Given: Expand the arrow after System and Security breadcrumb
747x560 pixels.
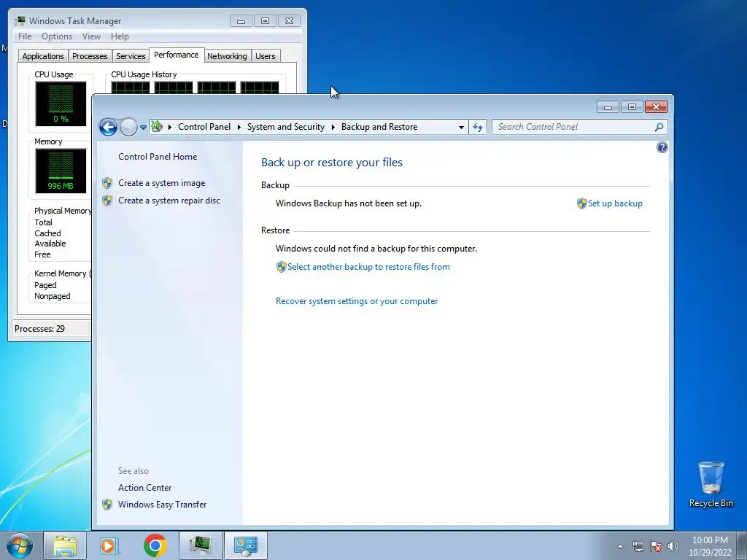Looking at the screenshot, I should pyautogui.click(x=333, y=127).
